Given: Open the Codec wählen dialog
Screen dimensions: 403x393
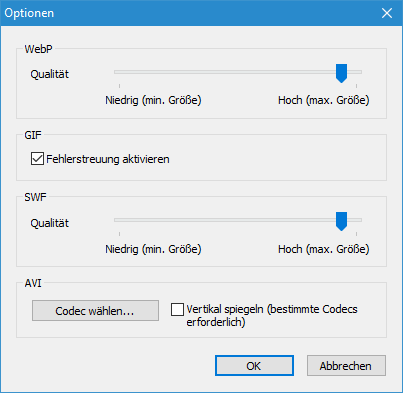Looking at the screenshot, I should pos(95,311).
